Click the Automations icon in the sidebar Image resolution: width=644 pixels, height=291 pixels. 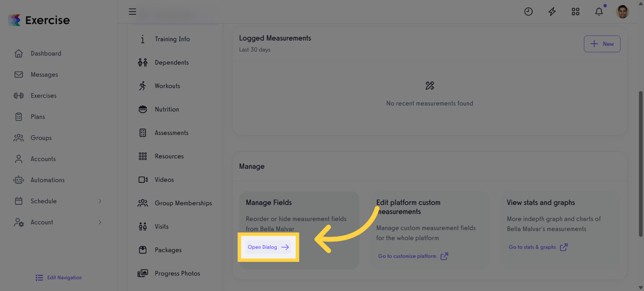click(18, 179)
